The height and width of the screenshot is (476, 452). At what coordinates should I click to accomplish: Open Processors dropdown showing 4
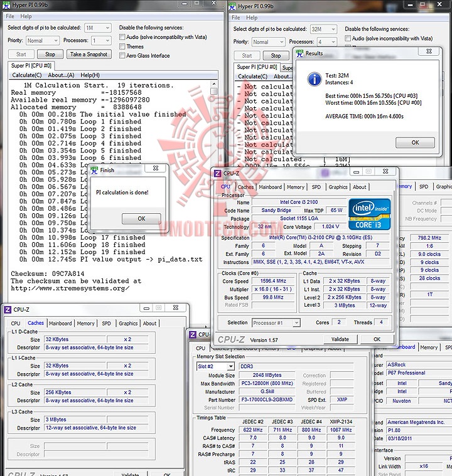click(x=327, y=41)
